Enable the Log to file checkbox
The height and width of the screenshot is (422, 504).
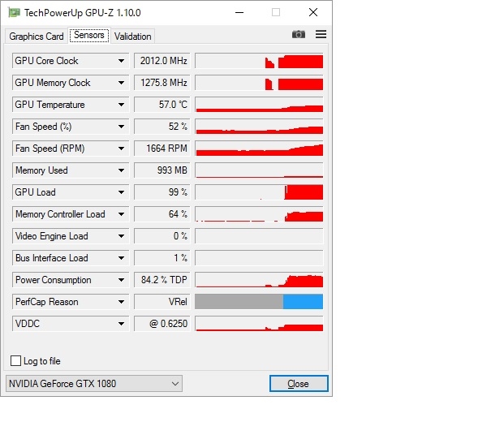[15, 360]
